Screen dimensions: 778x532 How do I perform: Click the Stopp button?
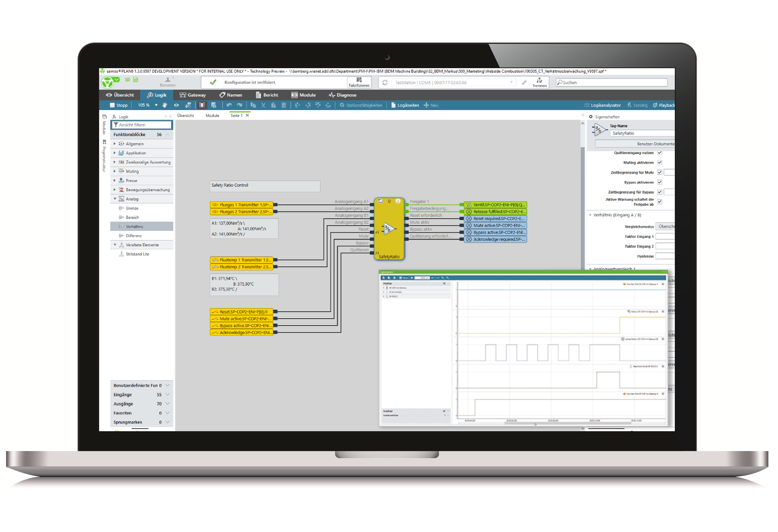pyautogui.click(x=119, y=105)
